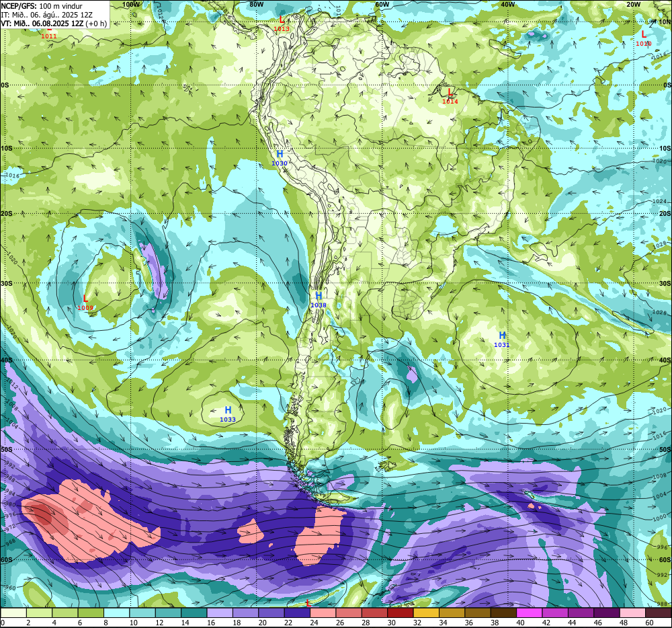Click the legend swatch between 0 and 2

click(13, 613)
